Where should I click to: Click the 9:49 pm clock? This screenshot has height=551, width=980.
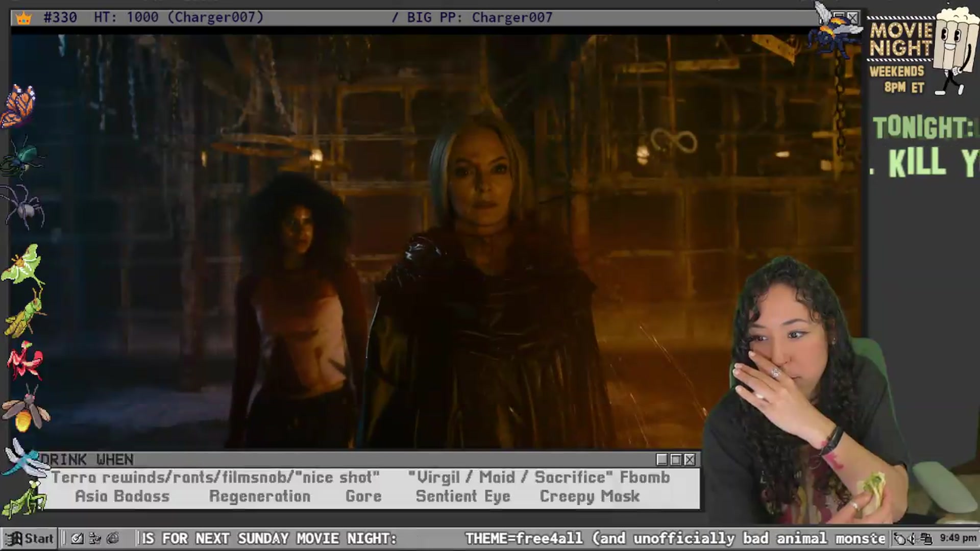click(x=958, y=538)
